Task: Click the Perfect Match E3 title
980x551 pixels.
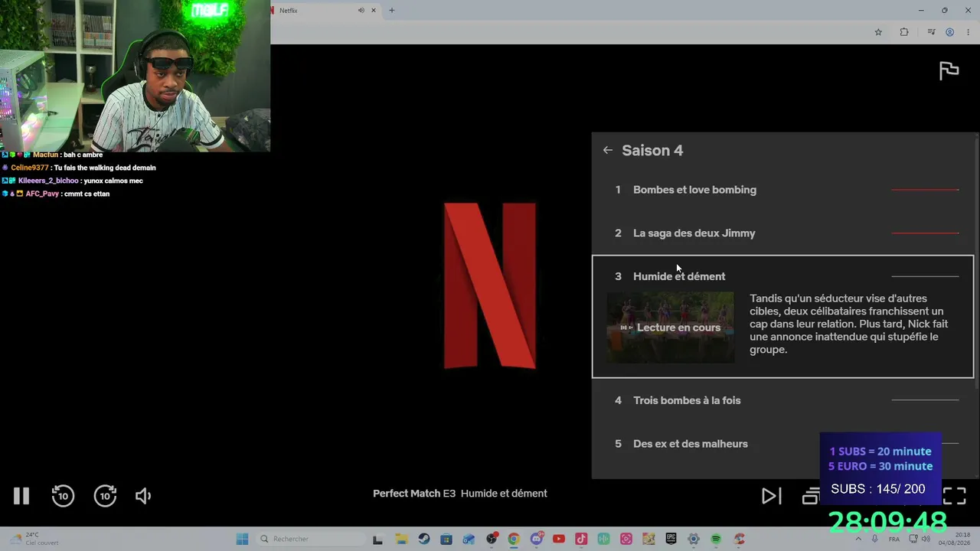Action: click(x=460, y=494)
